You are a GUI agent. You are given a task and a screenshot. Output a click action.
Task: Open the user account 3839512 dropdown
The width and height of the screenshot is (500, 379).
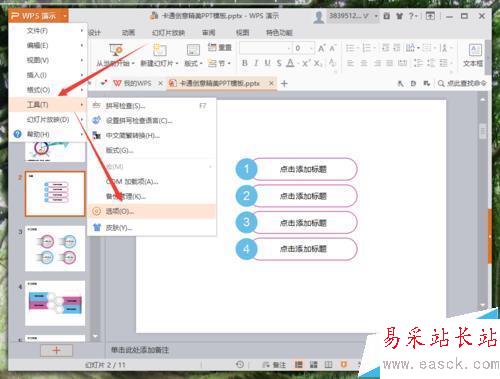(x=376, y=16)
